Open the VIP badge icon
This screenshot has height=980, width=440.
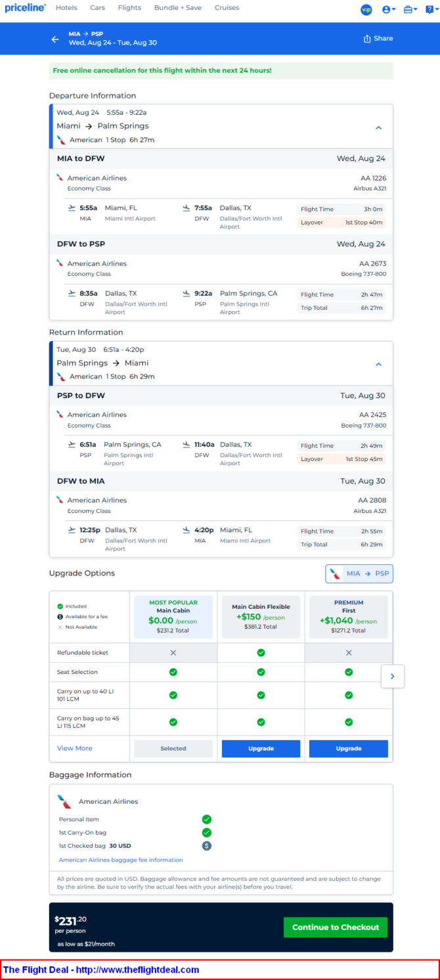pyautogui.click(x=366, y=9)
